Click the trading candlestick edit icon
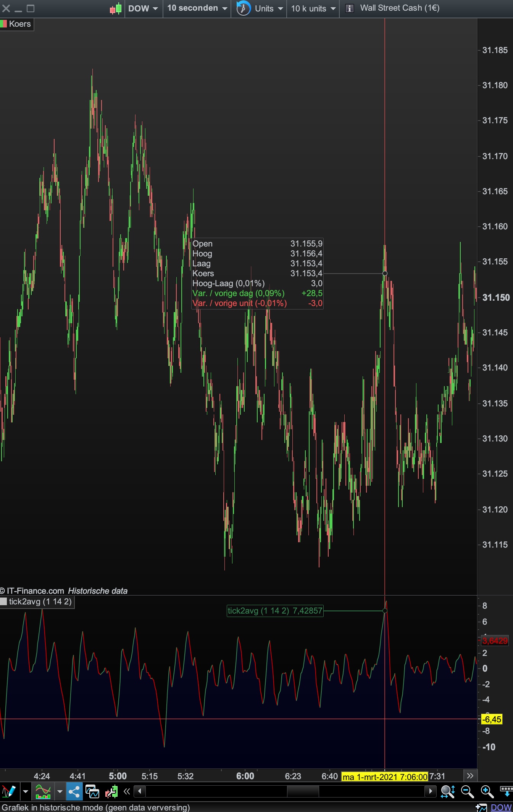The height and width of the screenshot is (812, 513). click(111, 791)
